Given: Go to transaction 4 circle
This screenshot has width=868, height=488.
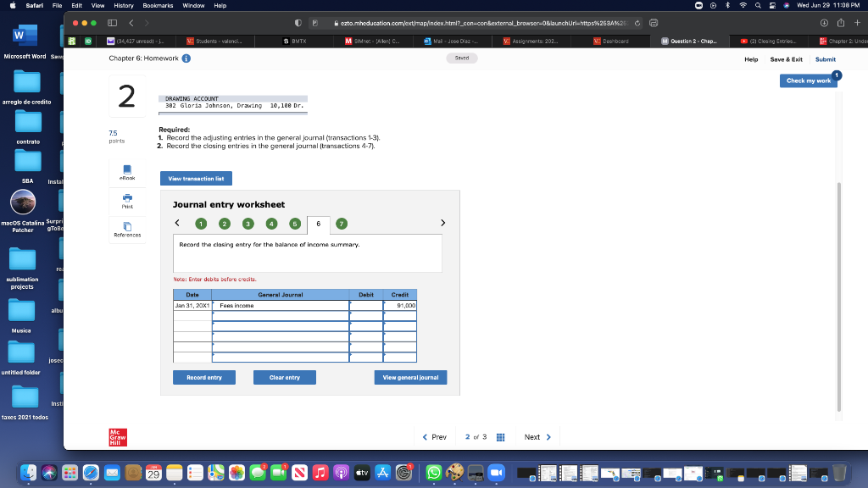Looking at the screenshot, I should pyautogui.click(x=271, y=224).
